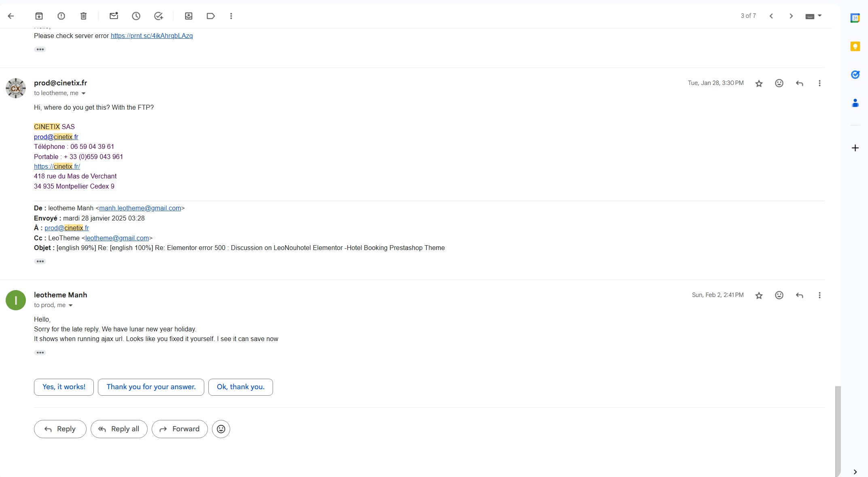Star the leotheme Manh message
Viewport: 868px width, 477px height.
tap(759, 295)
